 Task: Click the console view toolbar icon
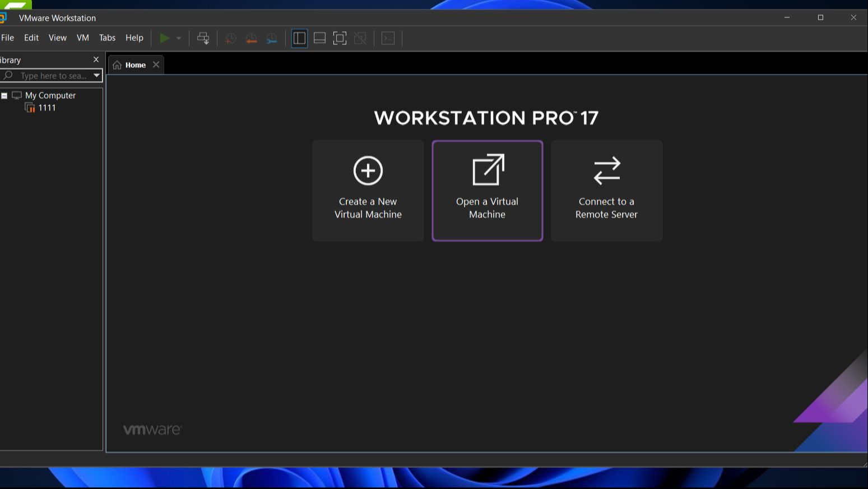tap(388, 38)
